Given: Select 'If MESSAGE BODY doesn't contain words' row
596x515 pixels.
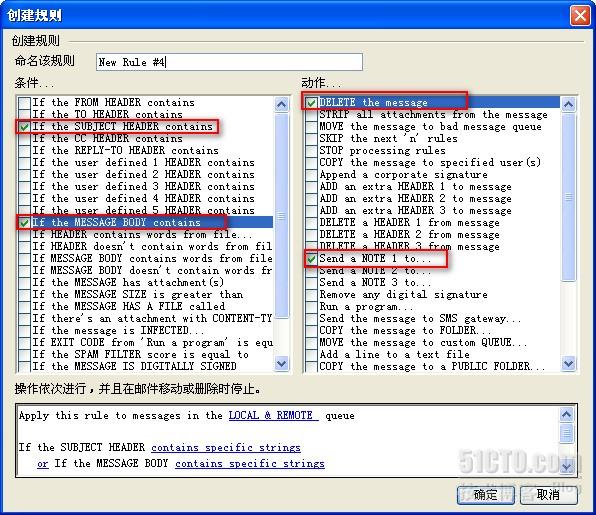Looking at the screenshot, I should pyautogui.click(x=152, y=270).
